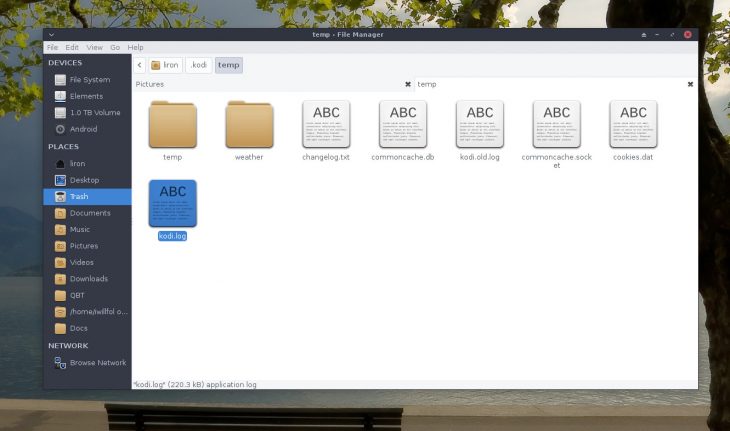Open the Go menu
This screenshot has height=431, width=730.
coord(115,47)
